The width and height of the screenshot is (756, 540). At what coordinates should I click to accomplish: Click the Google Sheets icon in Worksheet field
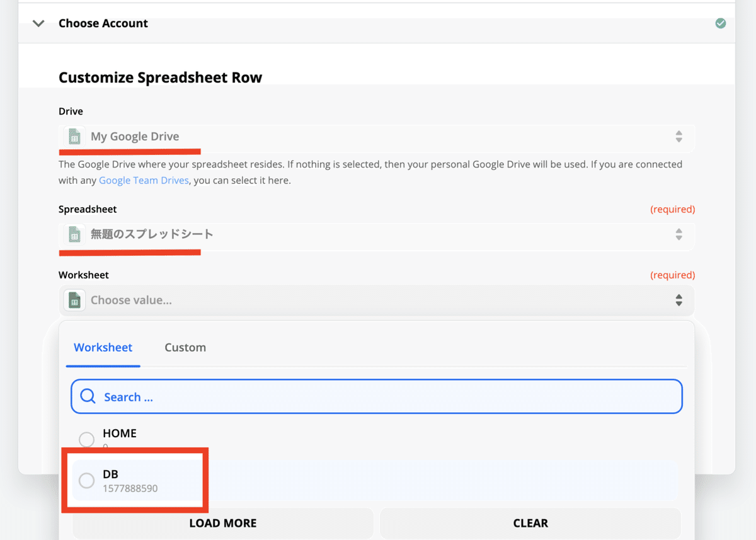point(74,301)
